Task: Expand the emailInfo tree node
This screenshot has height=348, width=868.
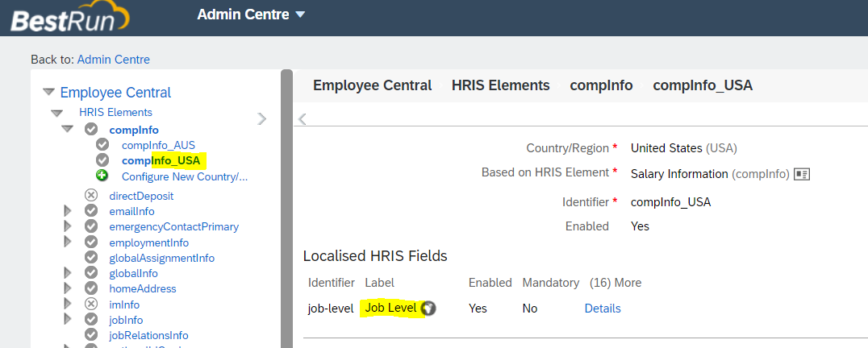Action: coord(68,211)
